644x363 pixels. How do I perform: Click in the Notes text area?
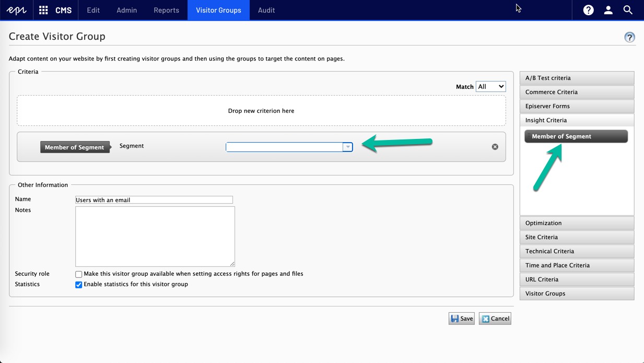coord(155,236)
